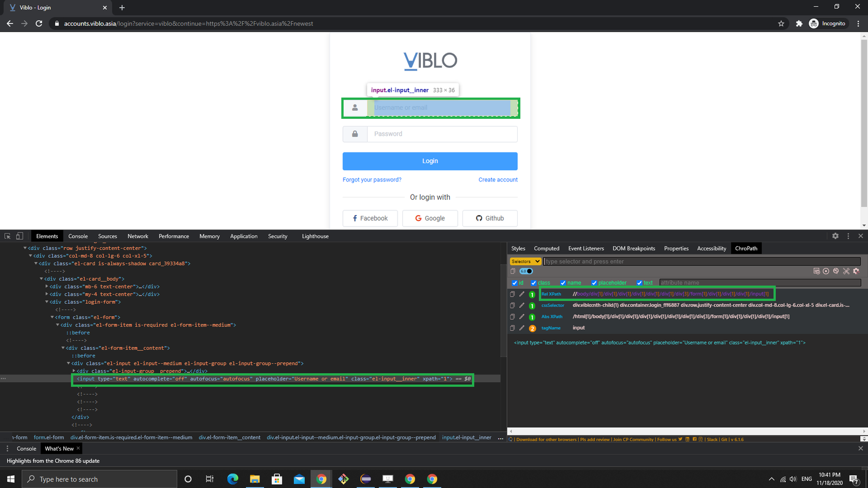Uncheck the id attribute checkbox
This screenshot has width=868, height=488.
[515, 283]
